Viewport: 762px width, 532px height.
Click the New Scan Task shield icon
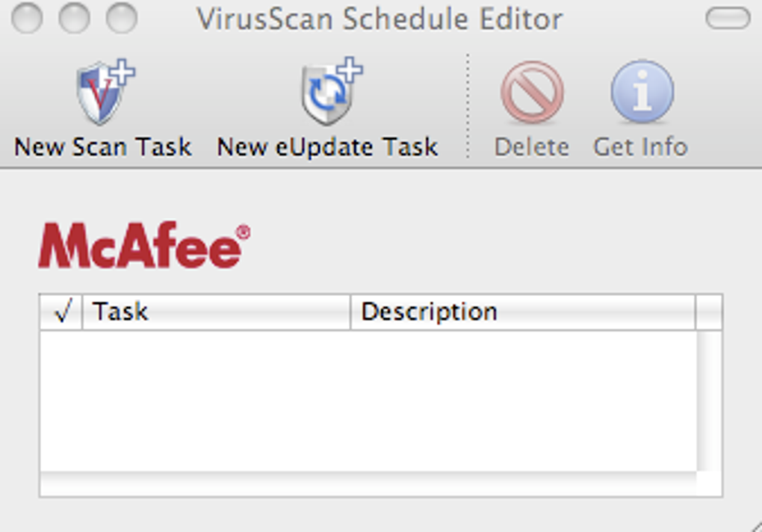pyautogui.click(x=103, y=93)
